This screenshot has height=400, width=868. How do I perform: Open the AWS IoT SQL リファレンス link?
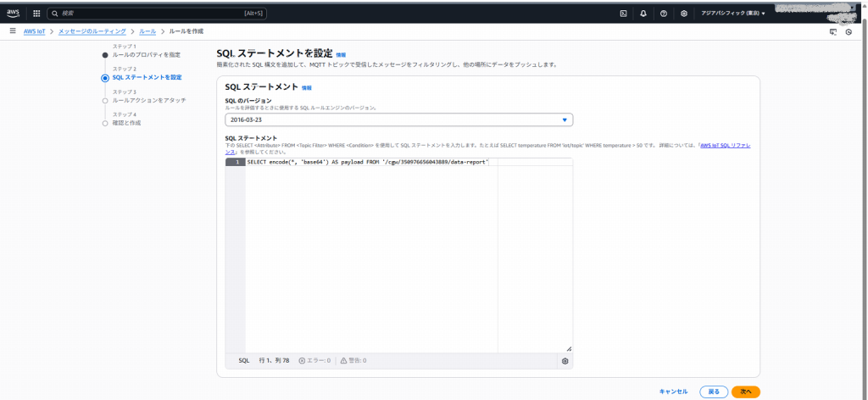[x=723, y=145]
